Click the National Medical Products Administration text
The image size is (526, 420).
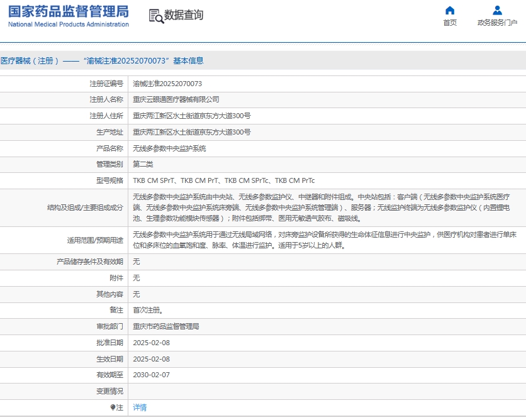pos(69,25)
